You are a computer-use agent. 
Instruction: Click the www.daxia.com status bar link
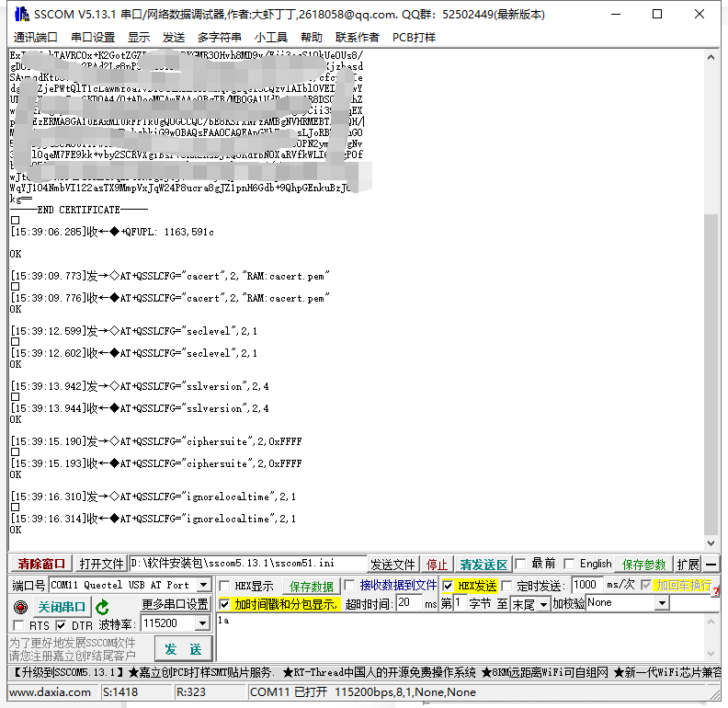pyautogui.click(x=51, y=692)
